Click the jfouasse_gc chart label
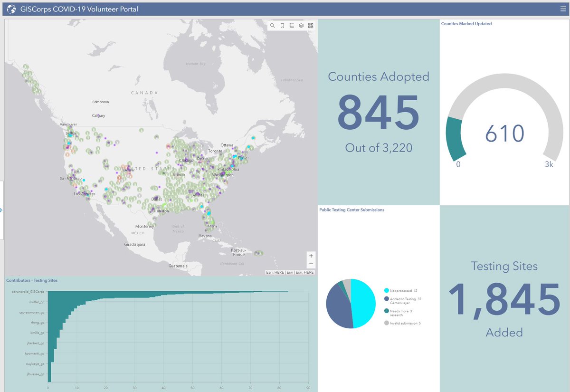This screenshot has width=570, height=392. [36, 374]
